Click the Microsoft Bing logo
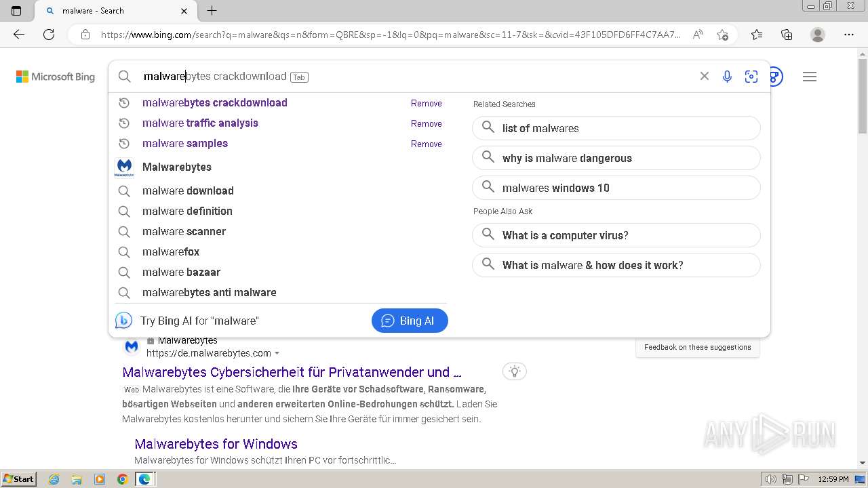 pos(56,77)
